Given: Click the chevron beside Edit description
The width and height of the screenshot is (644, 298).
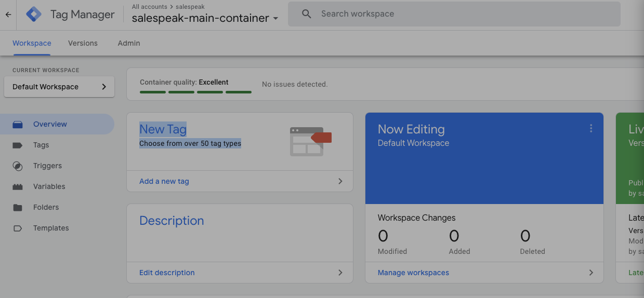Looking at the screenshot, I should coord(340,273).
